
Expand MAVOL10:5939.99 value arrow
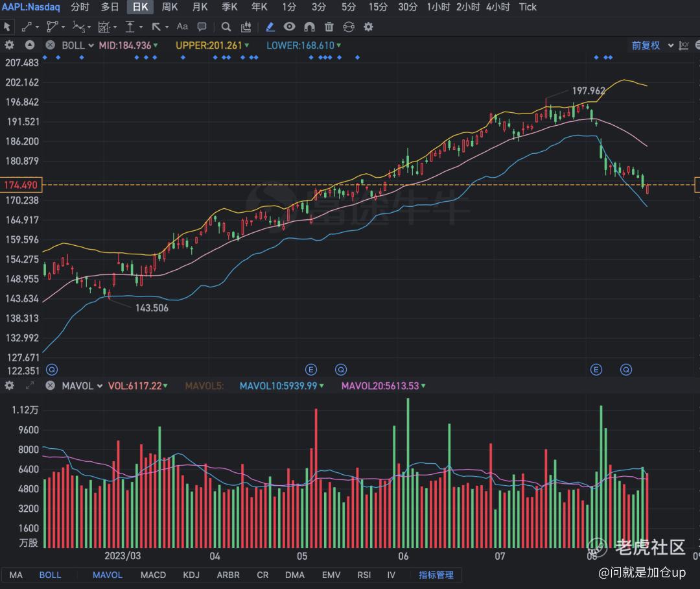point(321,386)
